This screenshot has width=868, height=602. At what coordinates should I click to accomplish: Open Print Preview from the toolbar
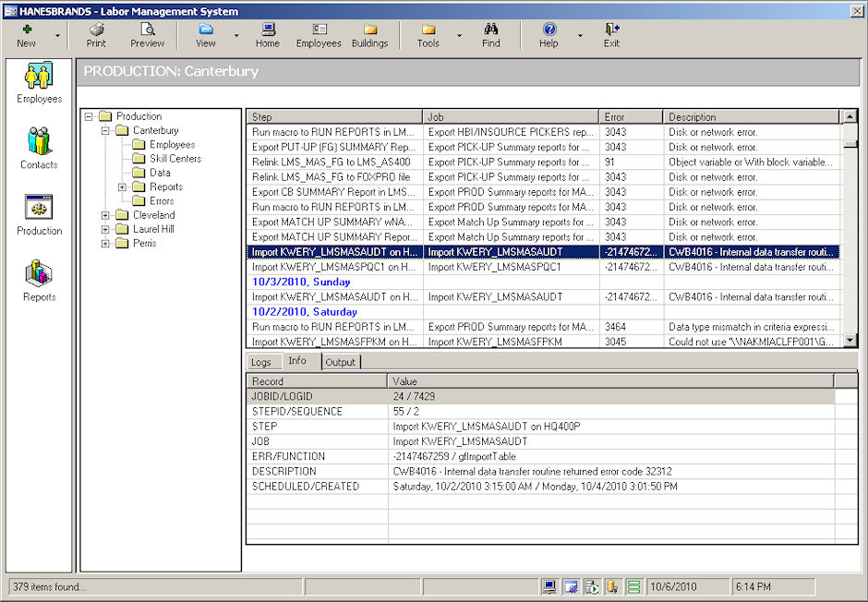(x=147, y=35)
